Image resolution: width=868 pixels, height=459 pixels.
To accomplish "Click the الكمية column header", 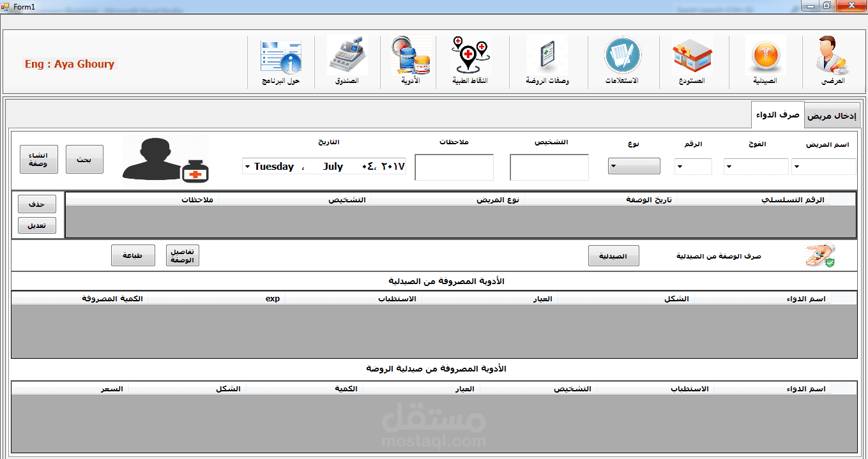I will 305,389.
